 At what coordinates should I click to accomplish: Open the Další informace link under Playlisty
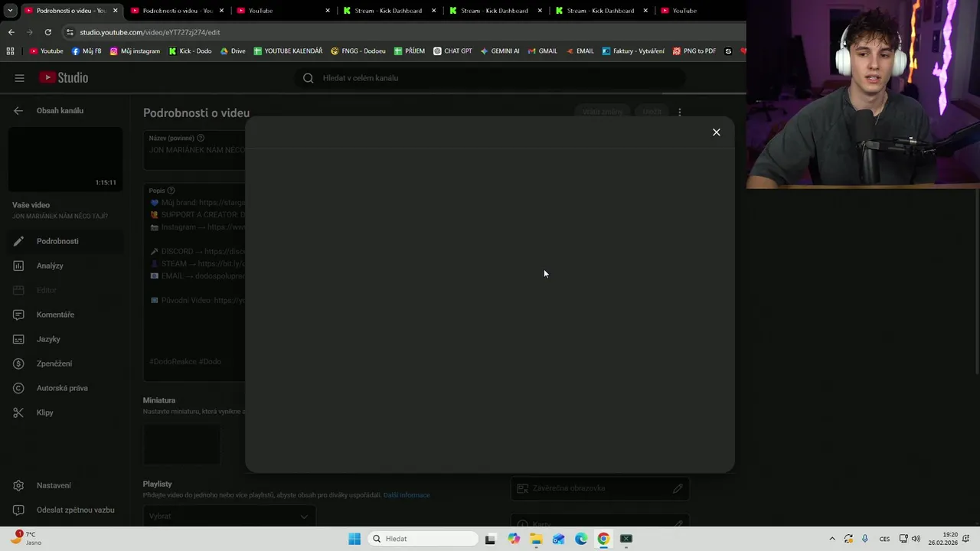pyautogui.click(x=407, y=495)
